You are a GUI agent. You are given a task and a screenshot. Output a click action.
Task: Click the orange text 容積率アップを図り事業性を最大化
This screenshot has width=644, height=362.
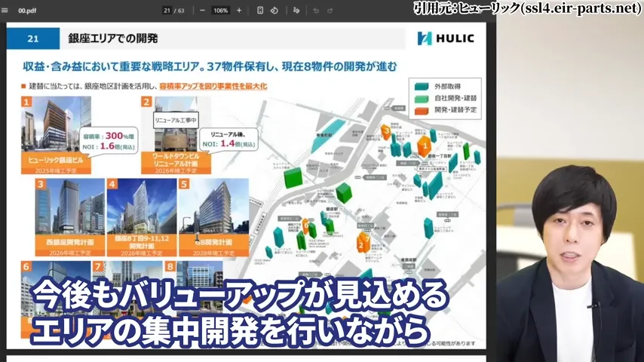click(x=213, y=86)
